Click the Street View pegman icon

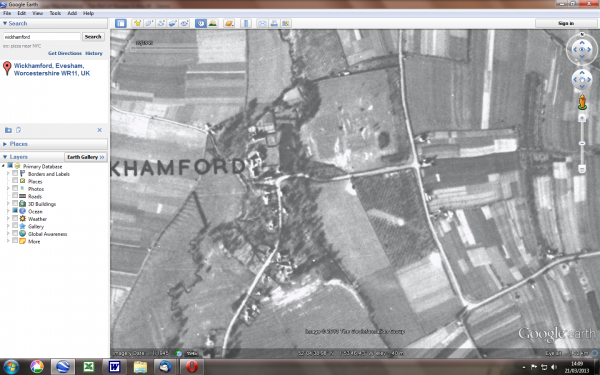pos(582,102)
